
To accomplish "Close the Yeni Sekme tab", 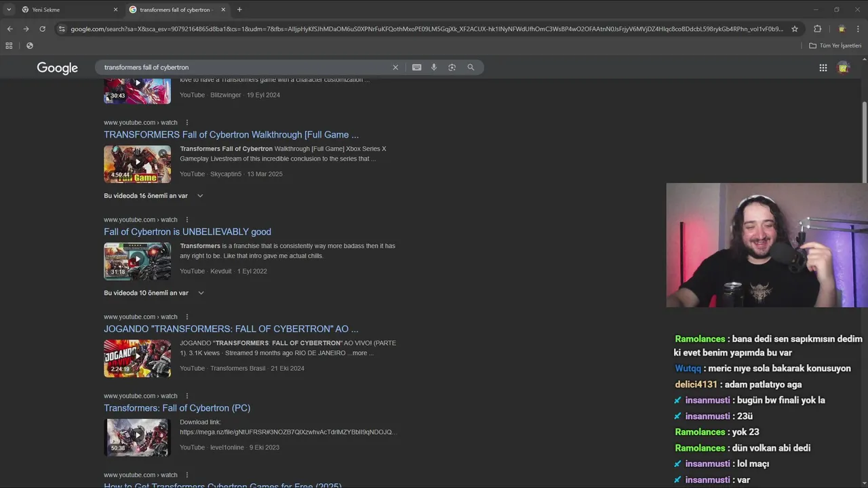I will click(x=115, y=9).
